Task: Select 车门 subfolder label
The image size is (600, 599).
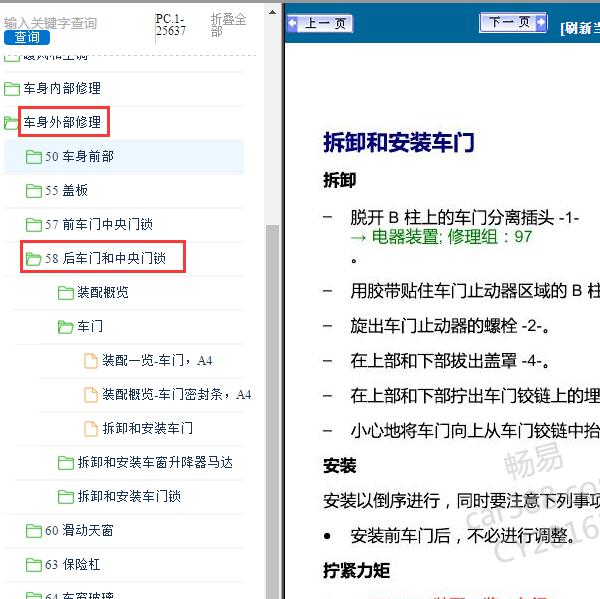Action: pos(90,326)
